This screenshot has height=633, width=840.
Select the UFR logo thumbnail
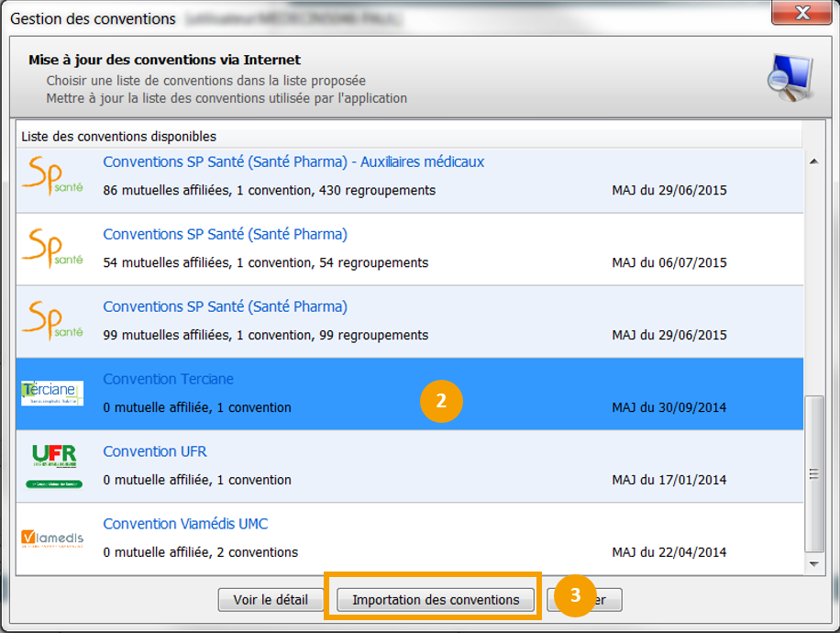pos(53,465)
